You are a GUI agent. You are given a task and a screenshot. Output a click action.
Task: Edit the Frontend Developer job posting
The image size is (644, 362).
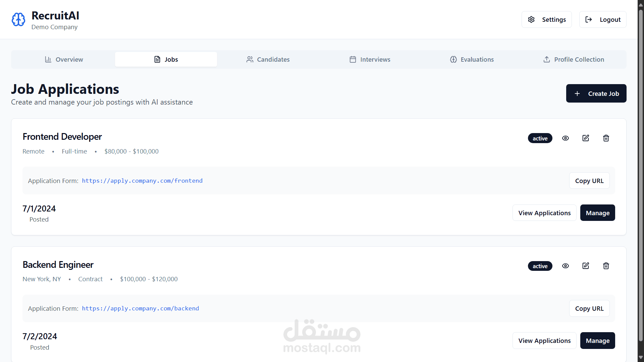pyautogui.click(x=586, y=138)
